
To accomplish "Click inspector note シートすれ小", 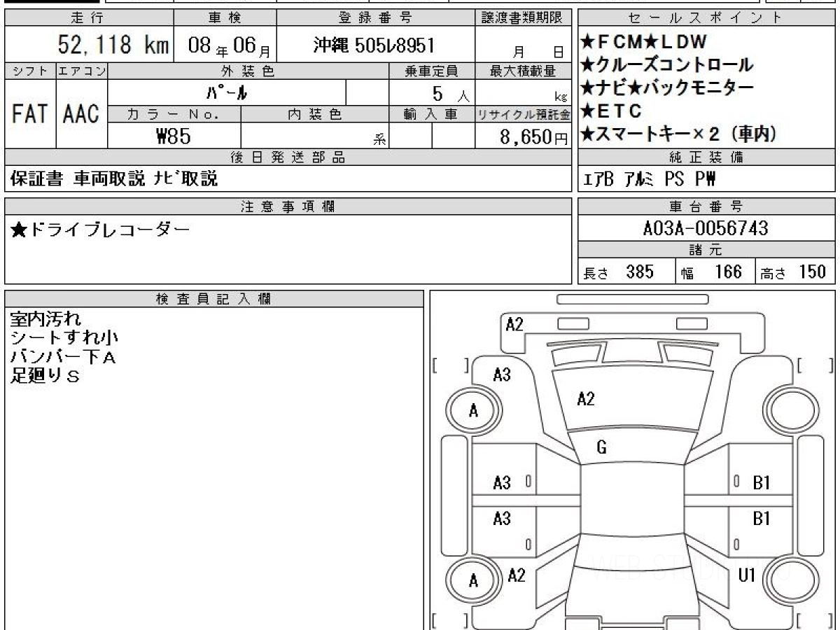I will pos(64,338).
